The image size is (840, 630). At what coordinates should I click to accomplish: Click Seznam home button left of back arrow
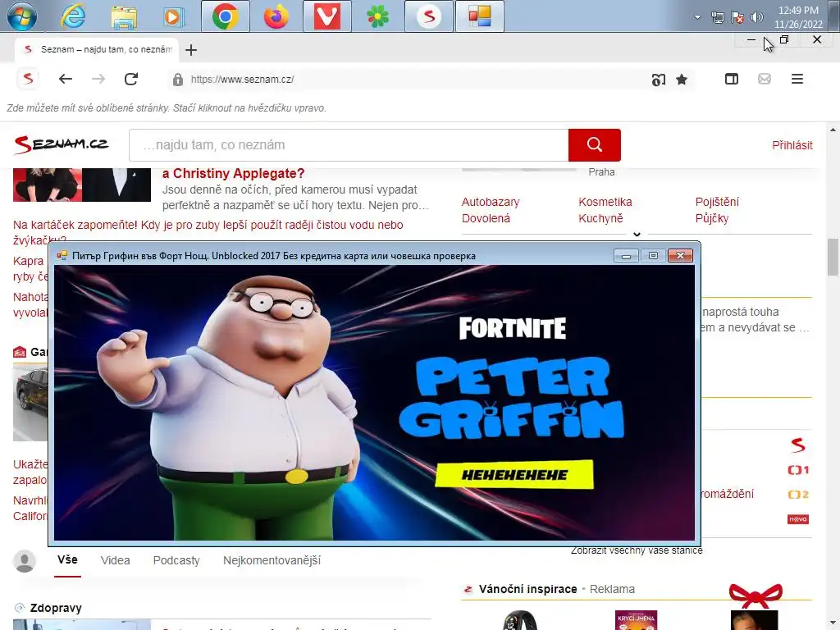coord(28,79)
